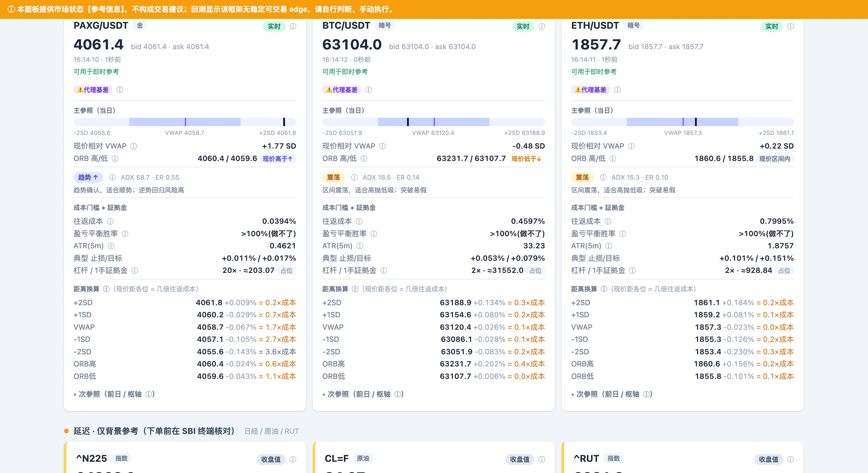This screenshot has height=473, width=868.
Task: Show 盈亏平衡胜率 info in PAXG/USDT card
Action: click(125, 234)
